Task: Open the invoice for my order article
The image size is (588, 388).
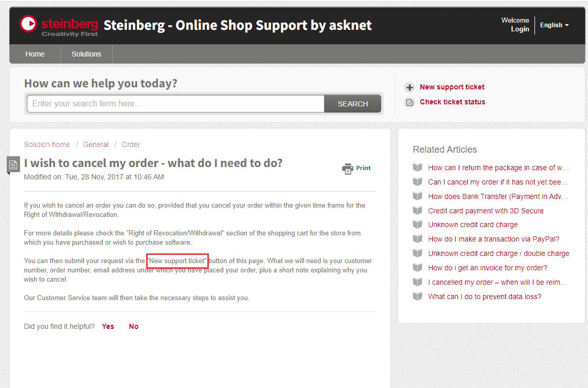Action: coord(488,268)
